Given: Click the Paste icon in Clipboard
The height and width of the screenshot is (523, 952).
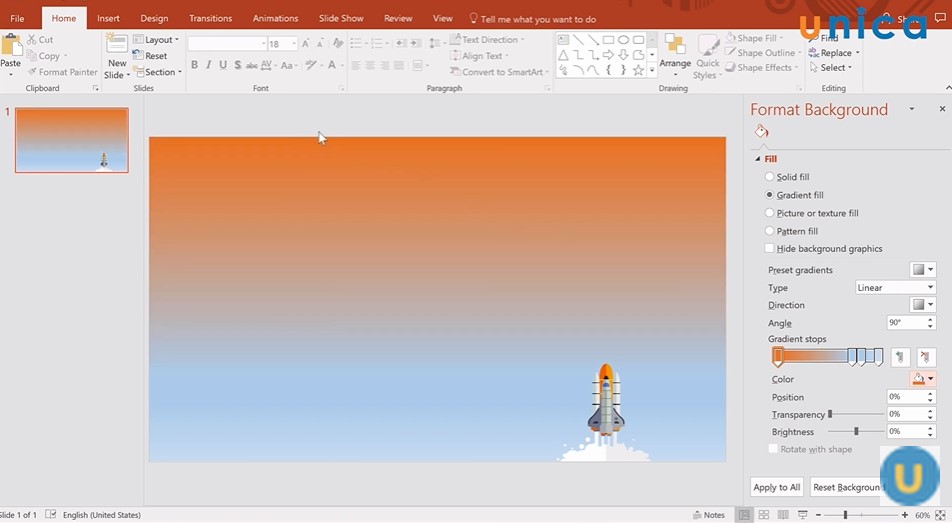Looking at the screenshot, I should point(11,47).
